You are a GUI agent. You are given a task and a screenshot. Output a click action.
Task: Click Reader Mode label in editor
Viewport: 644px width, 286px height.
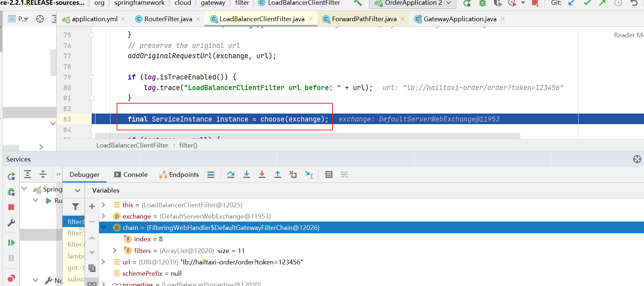coord(629,35)
